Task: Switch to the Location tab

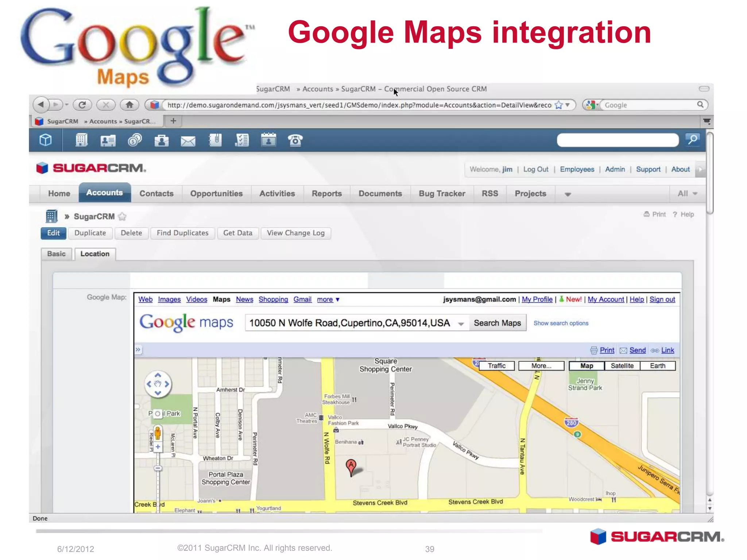Action: (x=95, y=254)
